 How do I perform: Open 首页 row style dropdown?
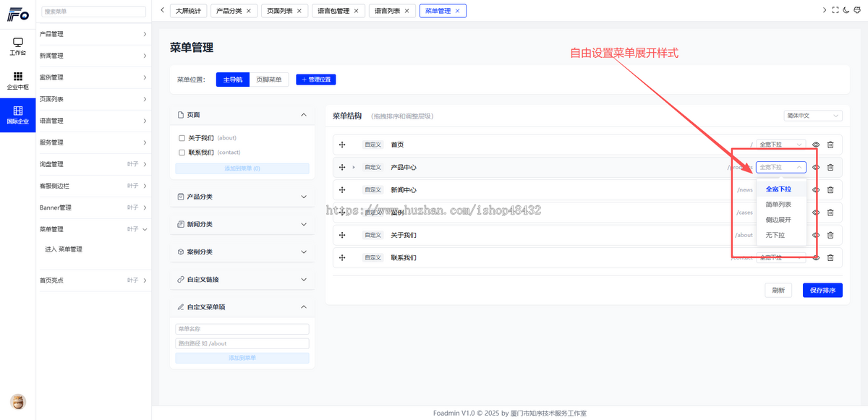click(780, 145)
